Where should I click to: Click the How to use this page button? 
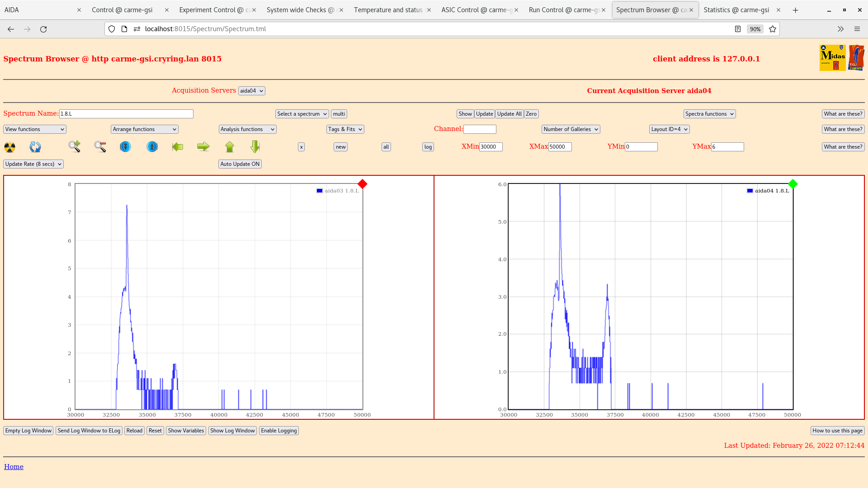click(x=838, y=431)
